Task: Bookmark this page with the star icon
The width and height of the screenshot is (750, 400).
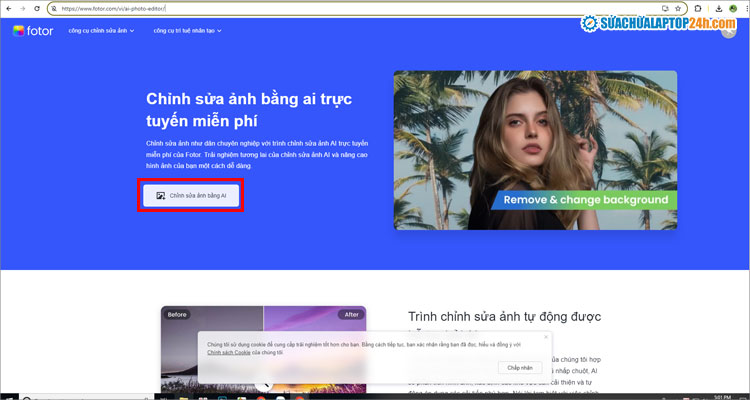Action: (x=678, y=9)
